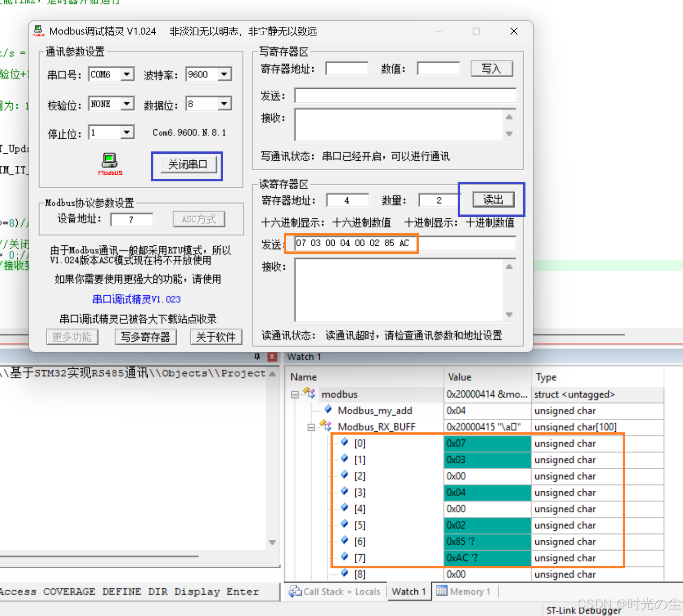Click the diamond icon for element [2]
Image resolution: width=683 pixels, height=616 pixels.
click(345, 475)
